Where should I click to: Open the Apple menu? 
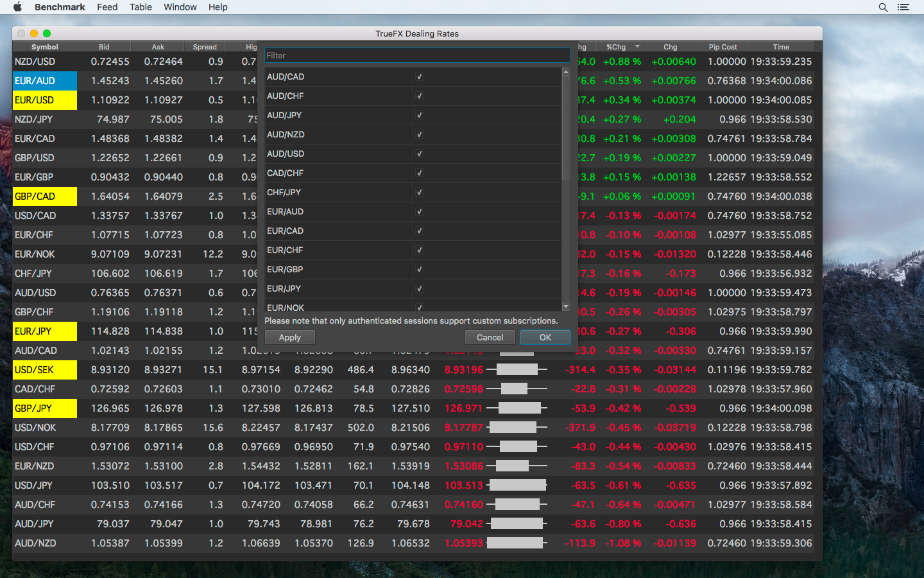click(x=17, y=7)
